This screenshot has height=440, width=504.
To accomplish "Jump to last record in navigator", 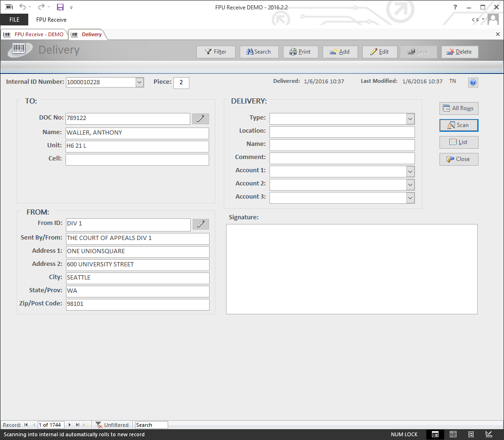I will (78, 425).
